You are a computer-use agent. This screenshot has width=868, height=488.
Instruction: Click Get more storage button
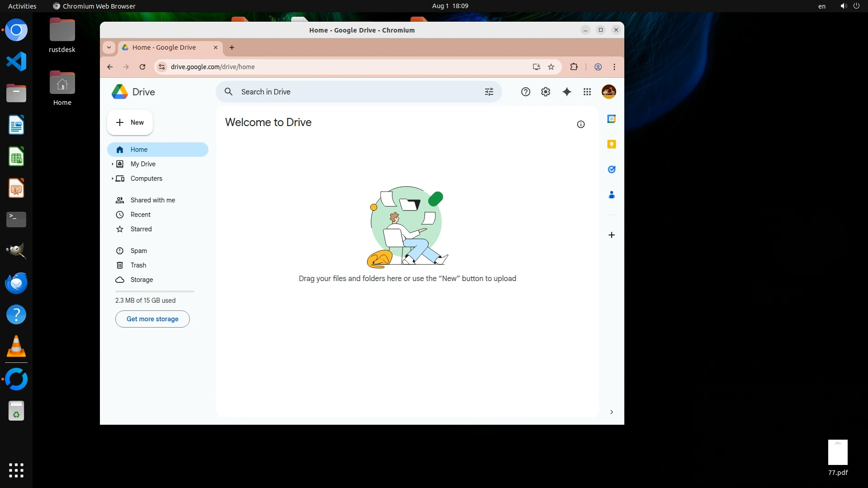point(152,319)
